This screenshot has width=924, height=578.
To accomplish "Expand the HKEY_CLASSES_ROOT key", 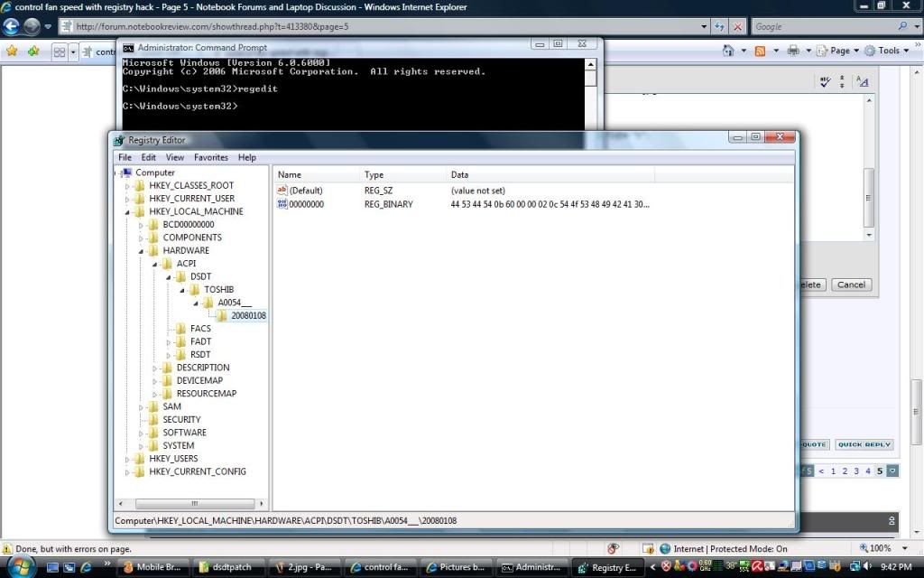I will tap(127, 186).
